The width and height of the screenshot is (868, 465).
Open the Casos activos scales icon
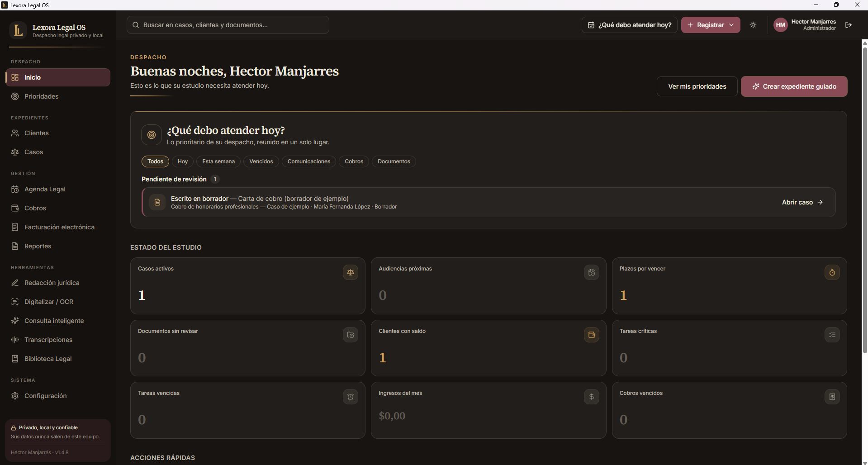coord(351,272)
